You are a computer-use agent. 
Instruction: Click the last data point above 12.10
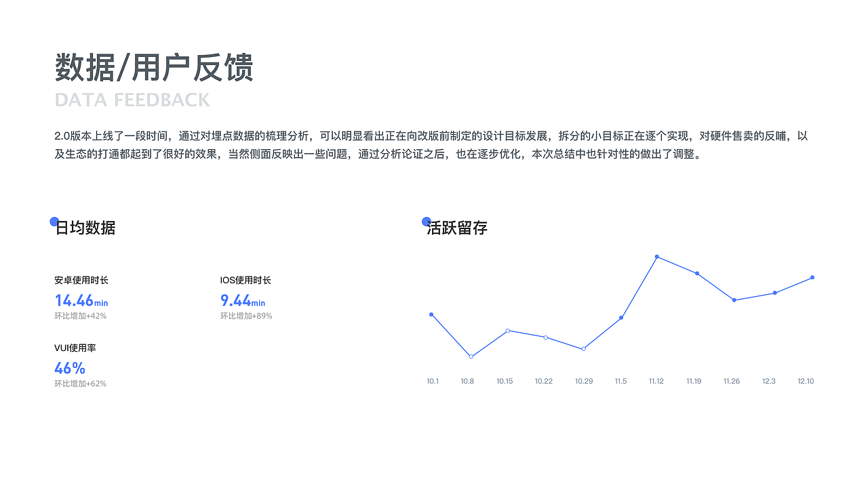[811, 277]
